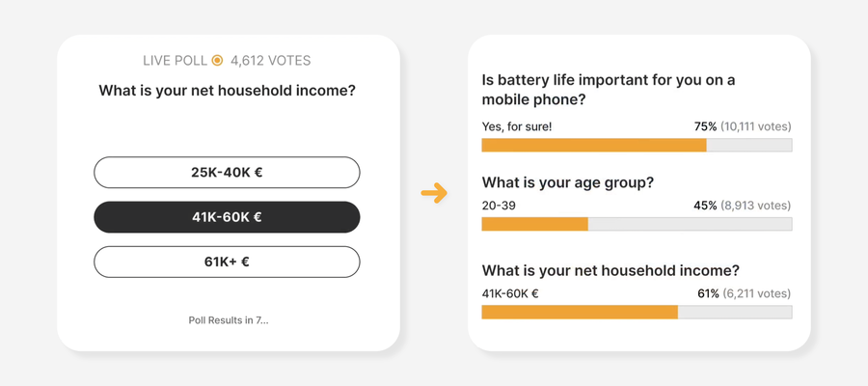Click the 45% (8,913 votes) result
Viewport: 868px width, 386px height.
click(x=742, y=206)
